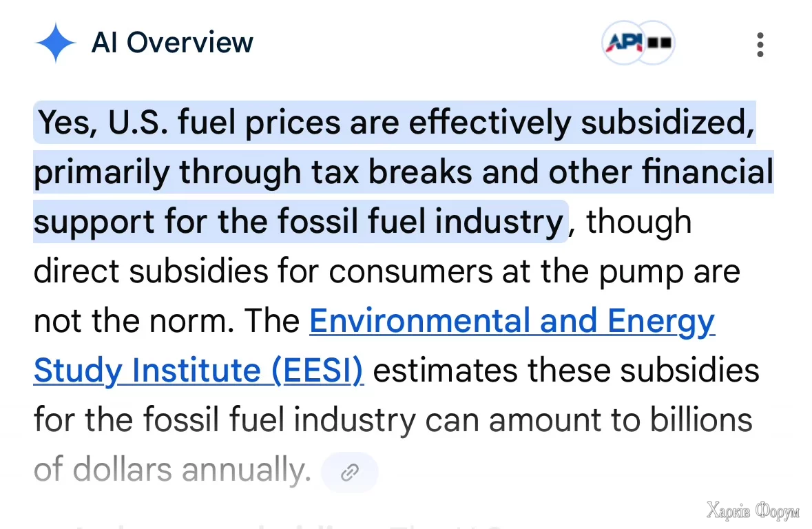Follow the 'Study Institute (EESI)' link portion
Image resolution: width=812 pixels, height=529 pixels.
pyautogui.click(x=198, y=371)
